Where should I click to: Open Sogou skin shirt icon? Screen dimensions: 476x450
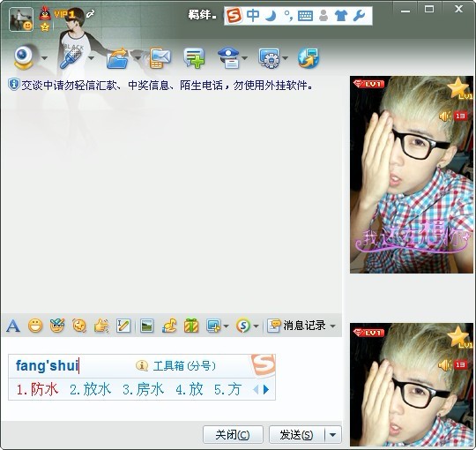341,16
